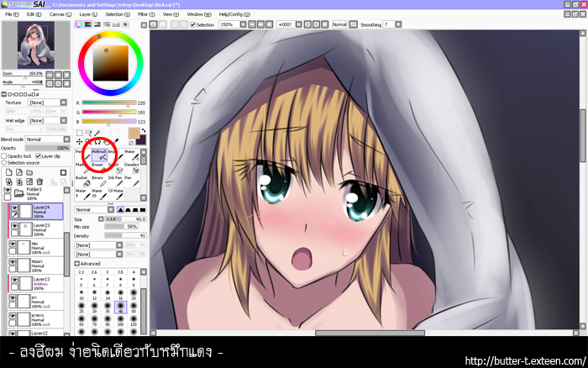
Task: Zoom in the canvas in toolbar
Action: pos(260,24)
